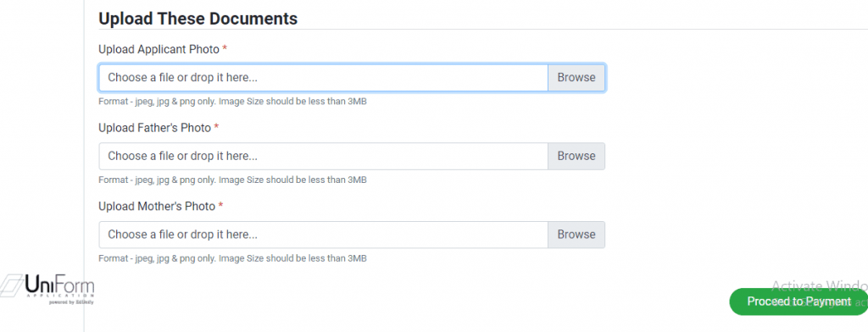This screenshot has width=868, height=332.
Task: Select the Father's Photo file drop field
Action: coord(323,156)
